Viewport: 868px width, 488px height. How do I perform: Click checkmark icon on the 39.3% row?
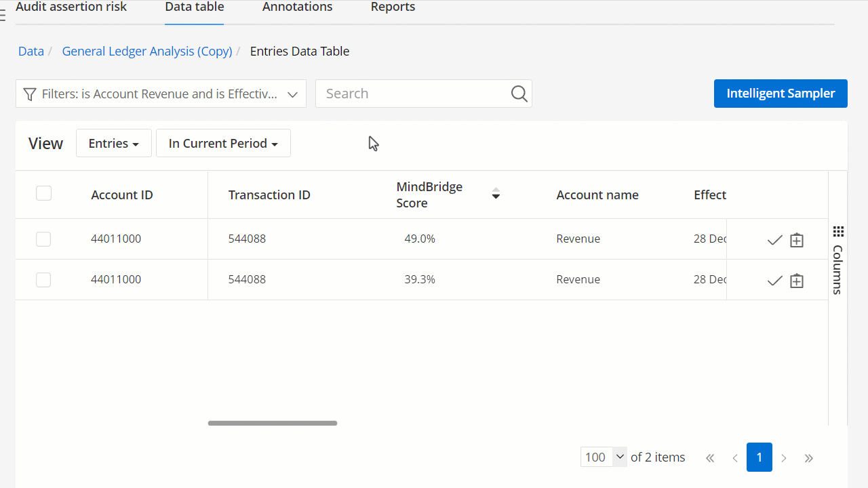[775, 281]
